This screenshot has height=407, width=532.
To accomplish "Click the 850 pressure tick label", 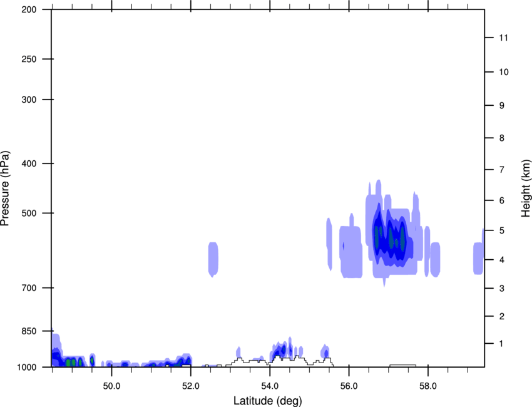I will (29, 331).
